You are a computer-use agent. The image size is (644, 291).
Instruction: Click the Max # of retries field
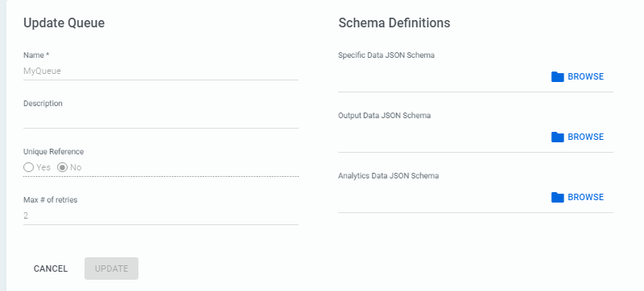(161, 215)
